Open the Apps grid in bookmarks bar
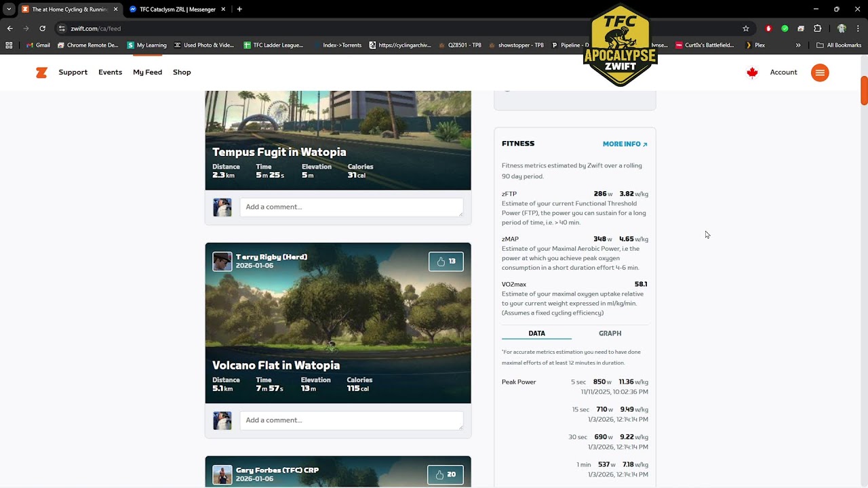Viewport: 868px width, 488px height. (x=9, y=45)
